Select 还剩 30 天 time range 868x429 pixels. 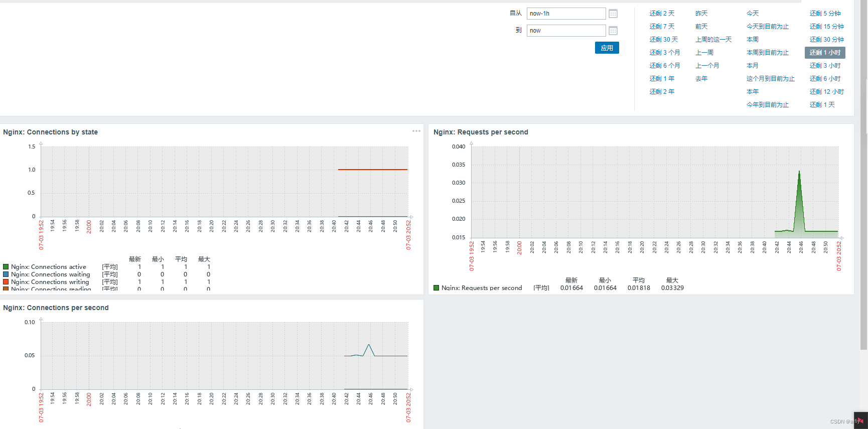tap(663, 40)
